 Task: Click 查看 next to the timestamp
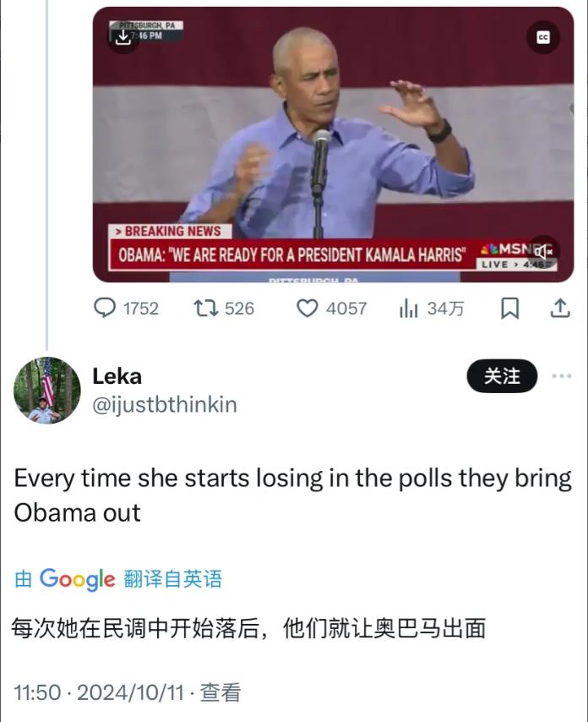click(220, 693)
